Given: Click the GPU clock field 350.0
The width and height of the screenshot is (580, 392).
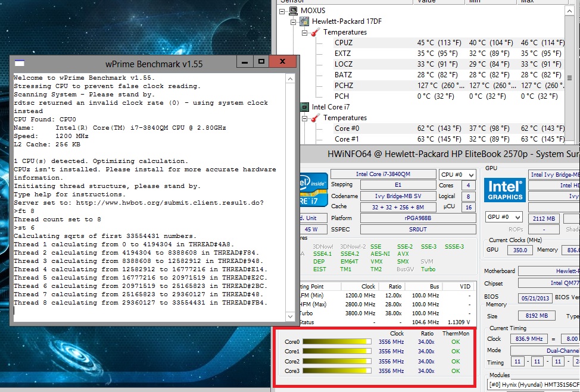Looking at the screenshot, I should pyautogui.click(x=520, y=250).
